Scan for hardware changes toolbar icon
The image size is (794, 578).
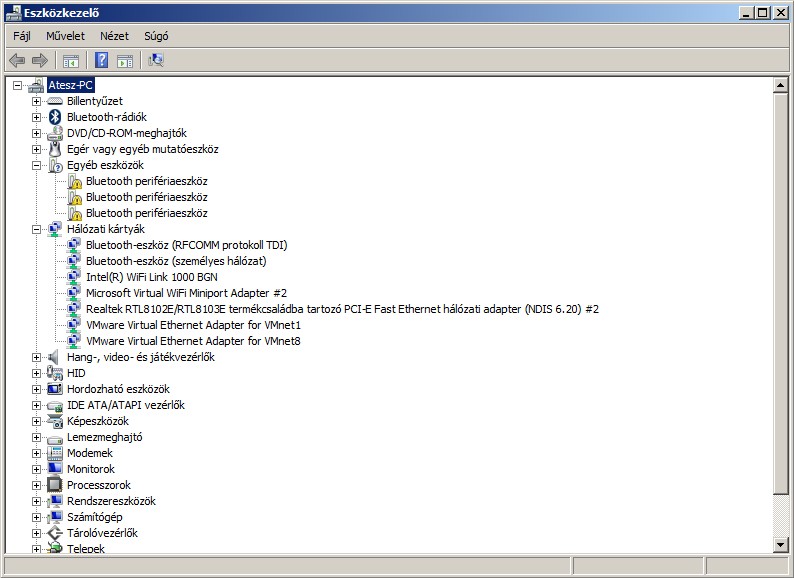click(x=155, y=61)
